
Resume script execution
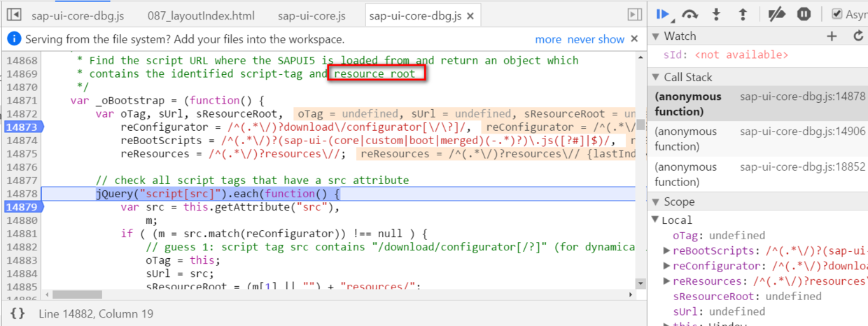click(663, 13)
